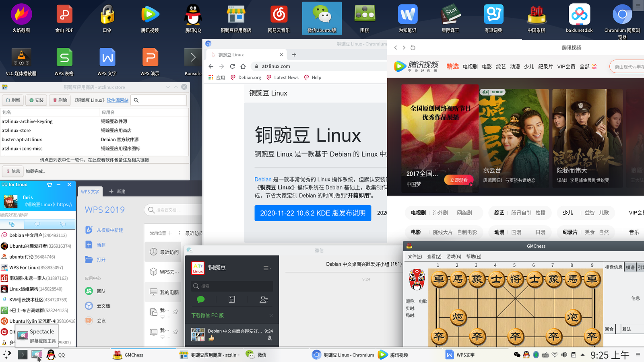
Task: Launch 金山 PDF from the desktop
Action: point(64,18)
